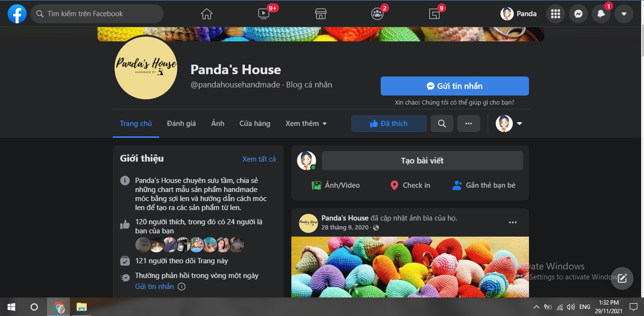Click the Panda's House avatar in post header
The width and height of the screenshot is (644, 316).
click(x=308, y=223)
